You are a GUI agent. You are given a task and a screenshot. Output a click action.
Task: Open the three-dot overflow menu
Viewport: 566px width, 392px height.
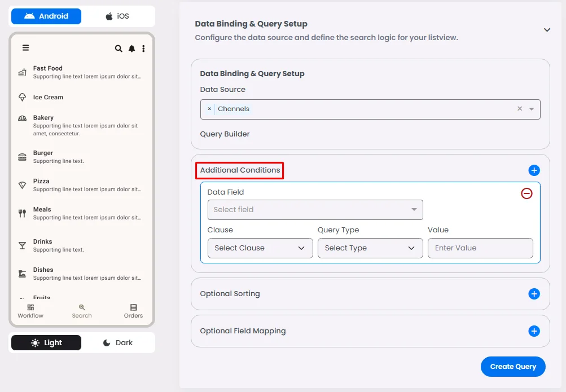143,49
